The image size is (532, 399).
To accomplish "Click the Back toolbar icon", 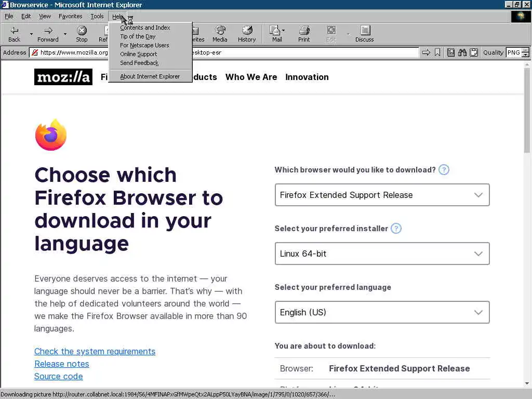I will [14, 34].
